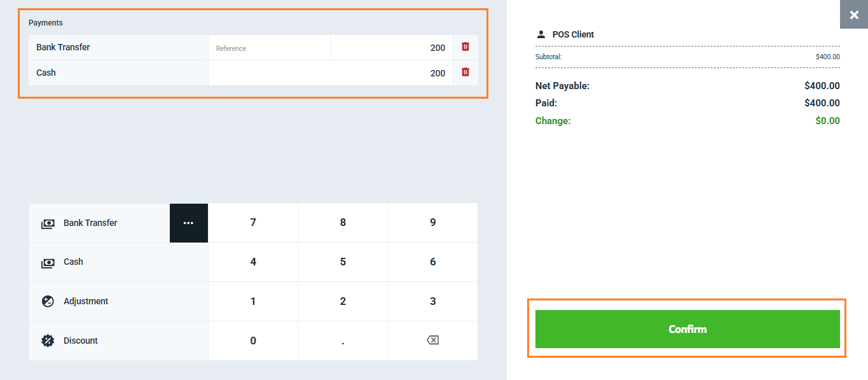
Task: Click the POS Client user icon
Action: 541,34
